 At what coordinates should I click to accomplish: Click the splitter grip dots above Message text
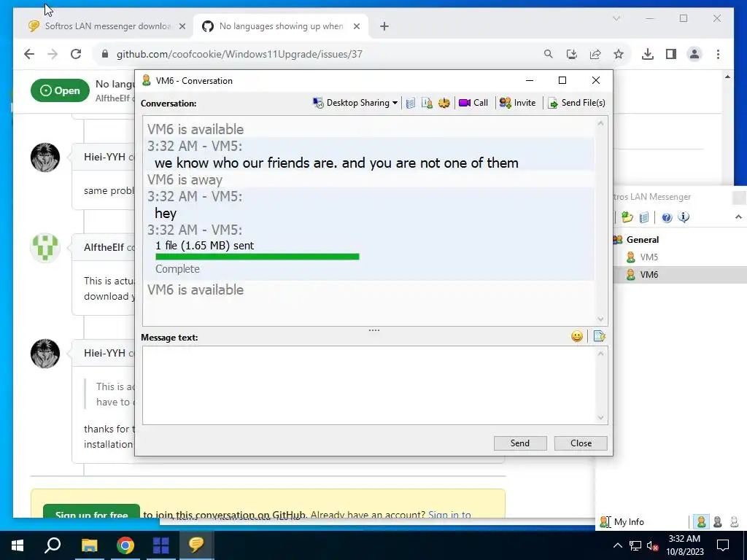tap(374, 330)
